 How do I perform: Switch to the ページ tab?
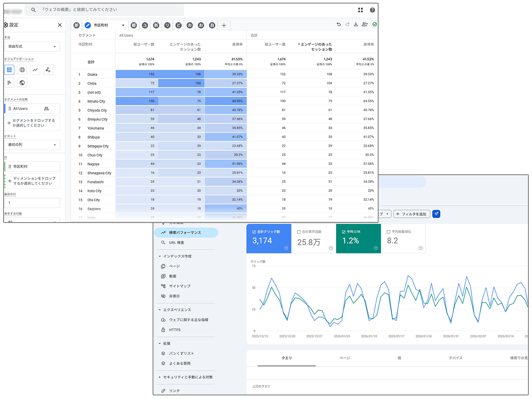click(x=344, y=358)
